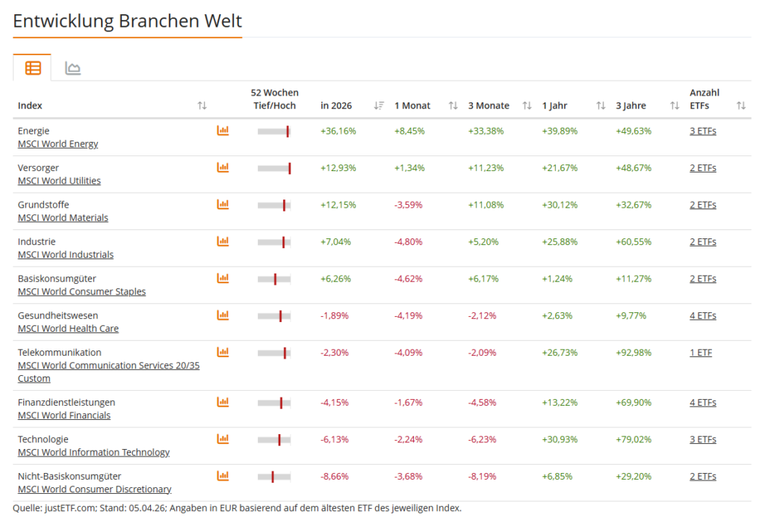Open chart icon beside Basiskonsumgüter
The image size is (765, 532).
coord(223,278)
